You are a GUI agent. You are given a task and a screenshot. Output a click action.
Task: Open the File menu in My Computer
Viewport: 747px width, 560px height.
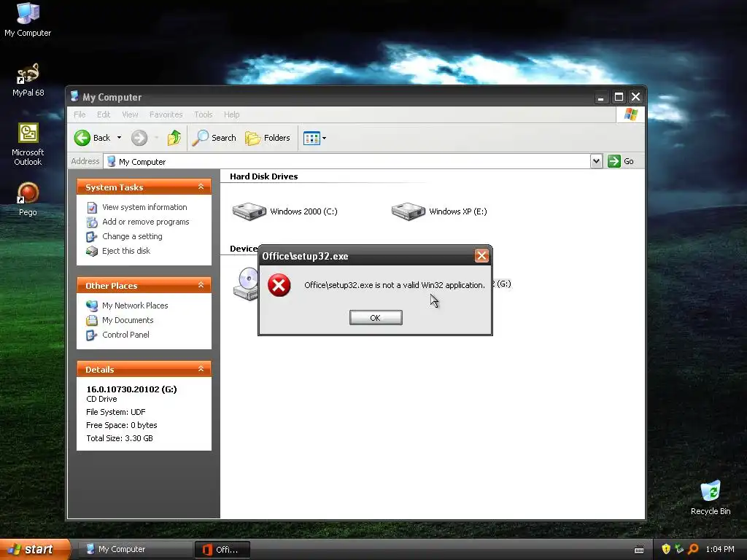80,114
